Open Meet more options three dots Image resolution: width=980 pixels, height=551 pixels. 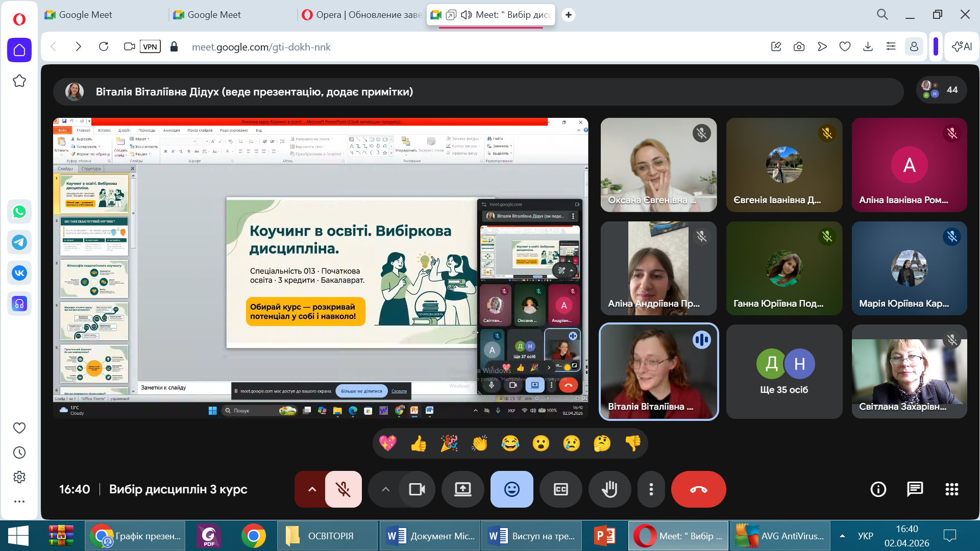click(651, 489)
